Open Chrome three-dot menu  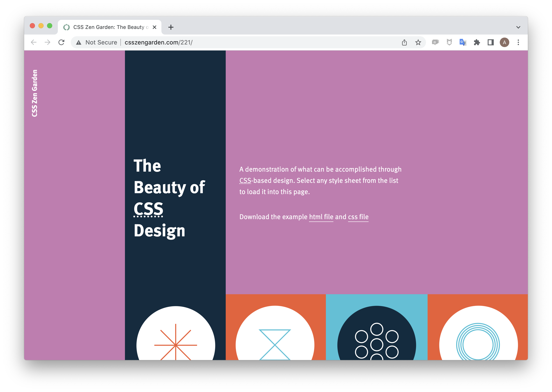518,43
